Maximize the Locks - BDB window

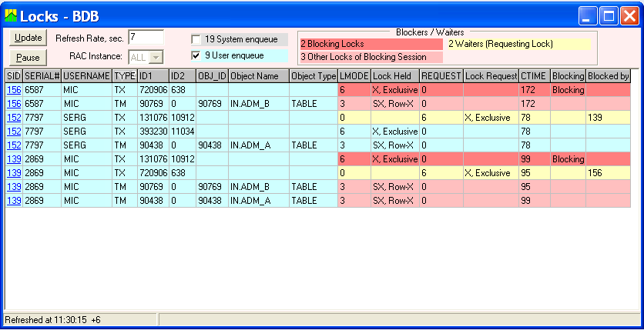609,16
